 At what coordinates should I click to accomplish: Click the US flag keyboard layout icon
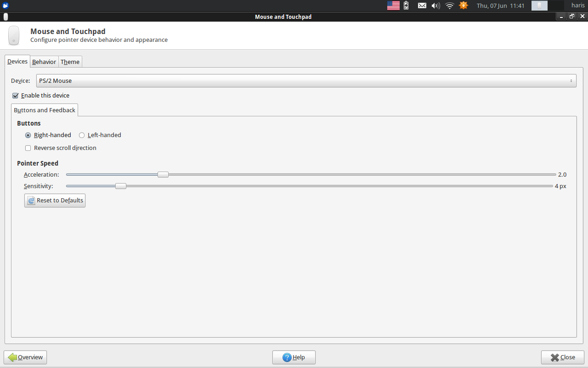click(x=393, y=6)
